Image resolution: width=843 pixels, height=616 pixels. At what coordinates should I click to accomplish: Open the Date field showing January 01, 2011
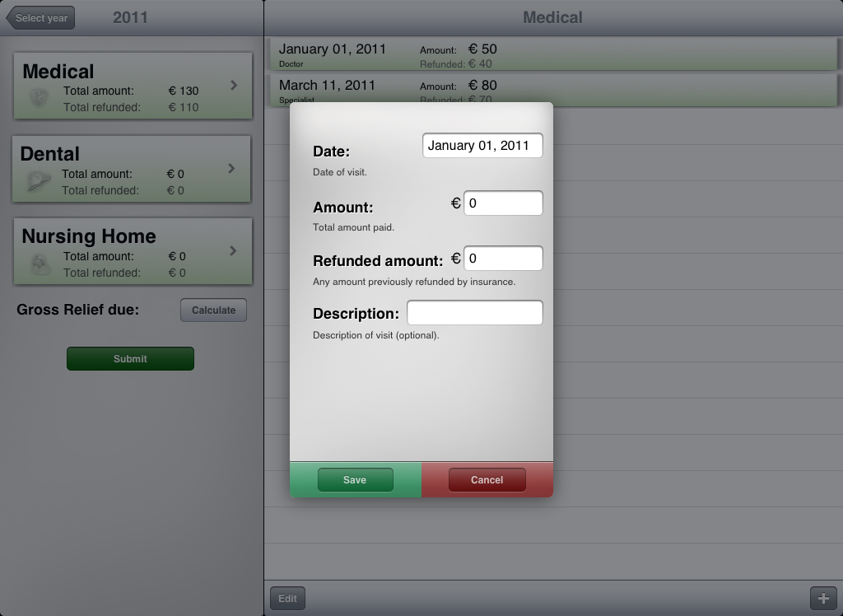click(482, 146)
